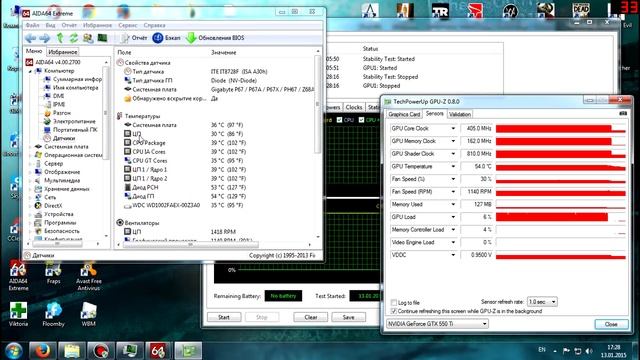640x360 pixels.
Task: Click the Поле column header
Action: [124, 53]
